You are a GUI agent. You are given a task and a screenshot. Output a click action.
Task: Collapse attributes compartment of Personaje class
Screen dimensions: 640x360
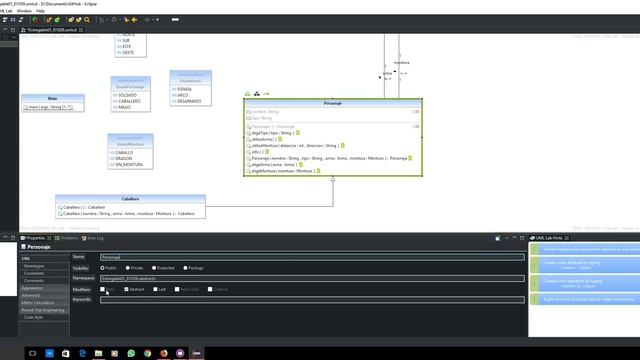coord(416,111)
